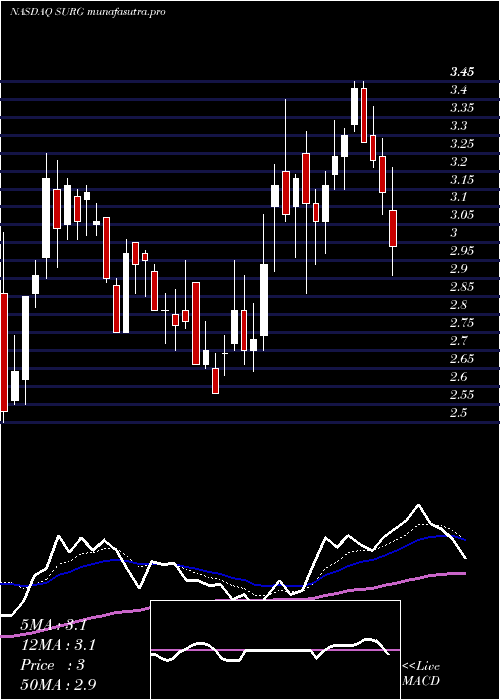Viewport: 500px width, 700px height.
Task: Click the 2.6 price axis label
Action: 458,377
